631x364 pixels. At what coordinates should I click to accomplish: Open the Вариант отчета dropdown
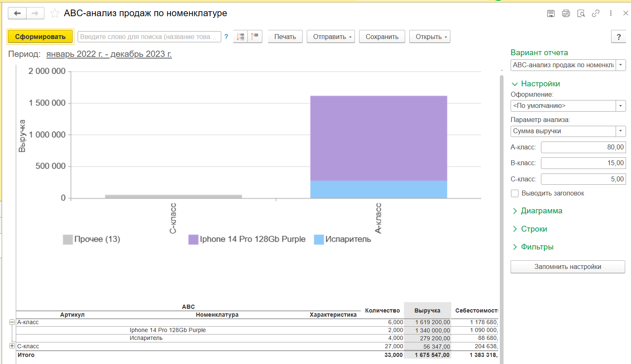click(621, 65)
